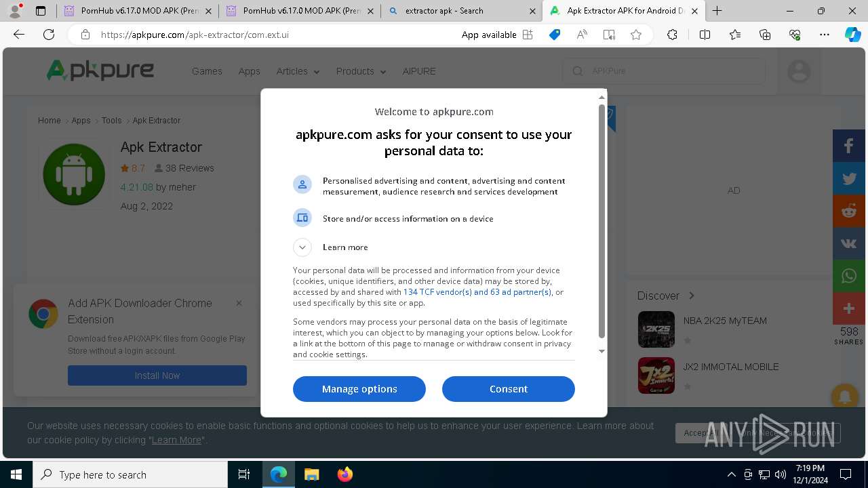Open the browser profile icon
This screenshot has height=488, width=868.
point(16,10)
